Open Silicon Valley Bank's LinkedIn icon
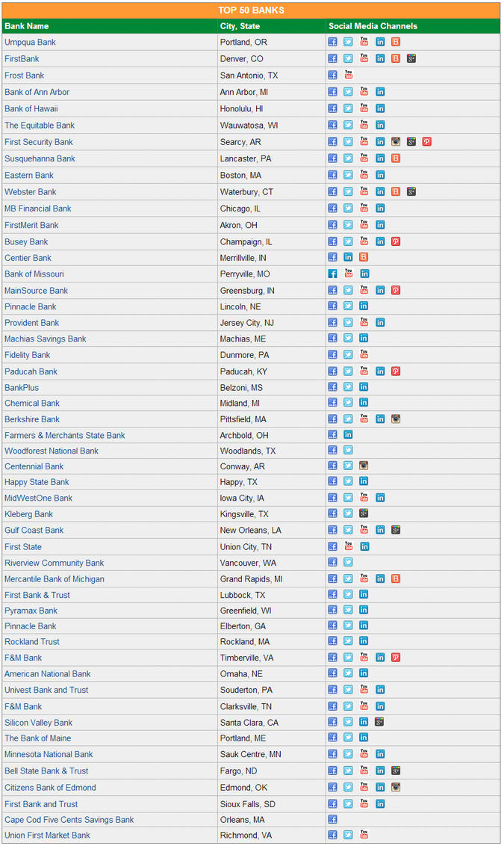 coord(364,722)
